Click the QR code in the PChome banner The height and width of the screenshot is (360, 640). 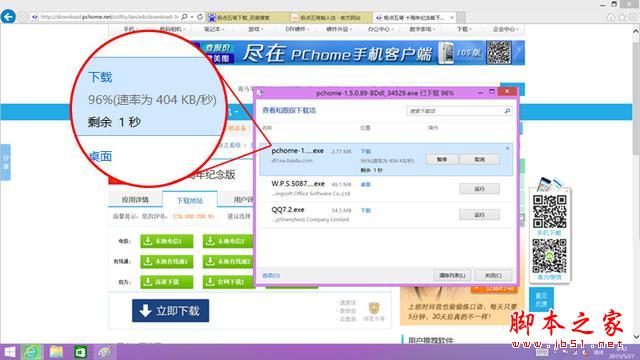coord(499,52)
